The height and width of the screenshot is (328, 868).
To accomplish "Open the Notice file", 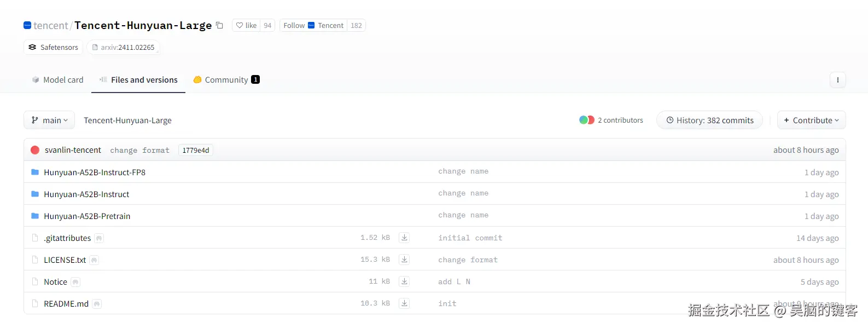I will (55, 281).
